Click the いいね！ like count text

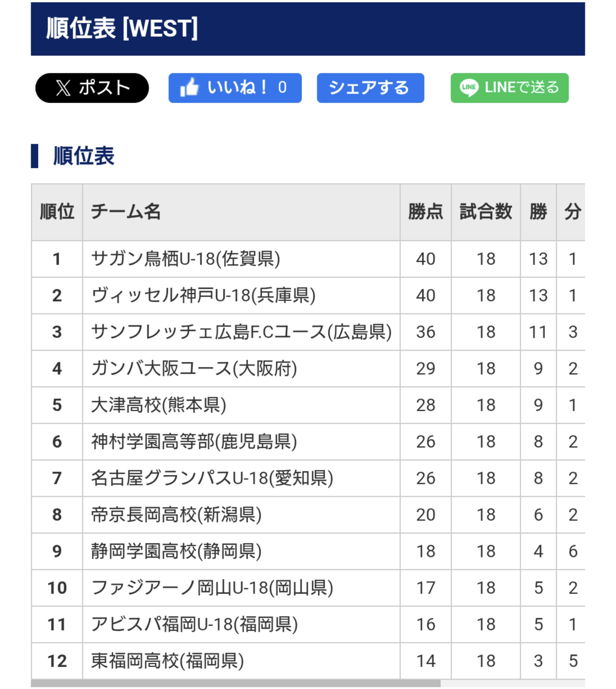tap(247, 88)
